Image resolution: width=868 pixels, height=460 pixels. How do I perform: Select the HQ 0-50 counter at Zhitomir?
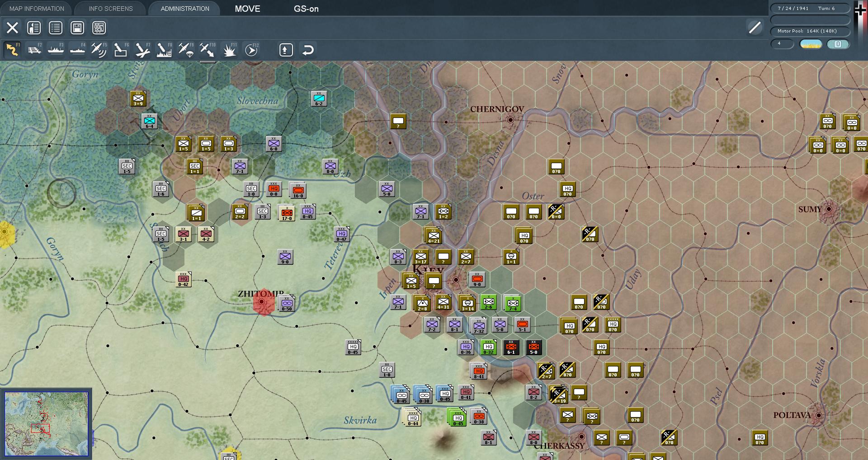[287, 303]
